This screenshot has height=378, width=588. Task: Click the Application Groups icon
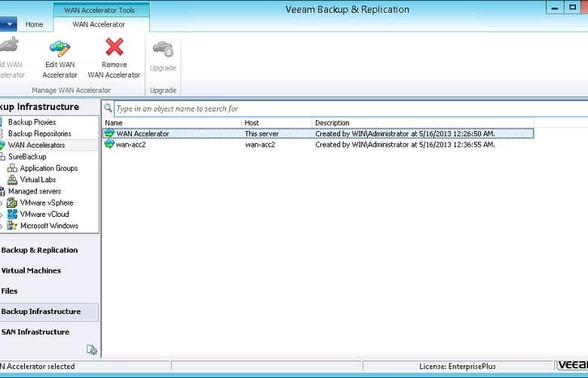tap(12, 168)
